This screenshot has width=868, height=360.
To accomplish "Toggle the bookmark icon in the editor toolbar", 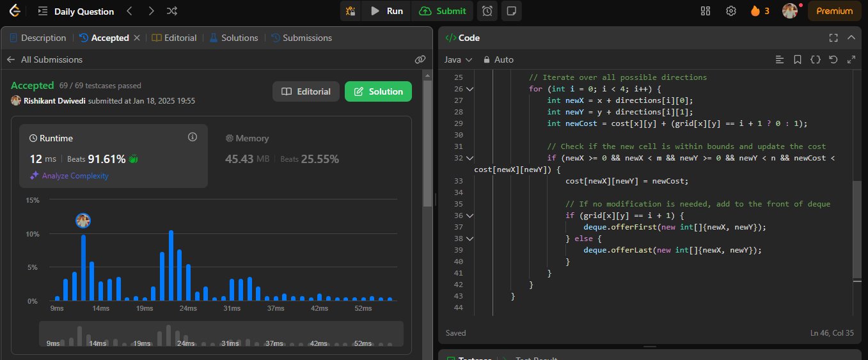I will pyautogui.click(x=797, y=59).
